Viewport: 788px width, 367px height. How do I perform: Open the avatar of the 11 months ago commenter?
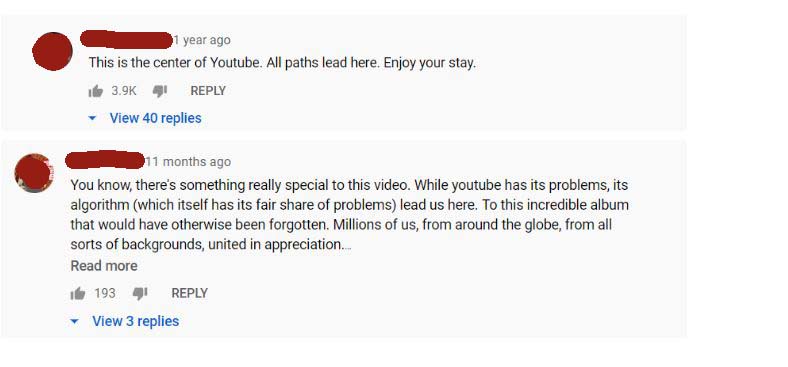[34, 172]
